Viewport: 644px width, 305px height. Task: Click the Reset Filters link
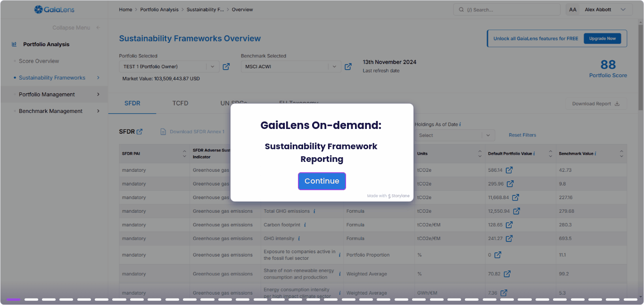pos(522,135)
